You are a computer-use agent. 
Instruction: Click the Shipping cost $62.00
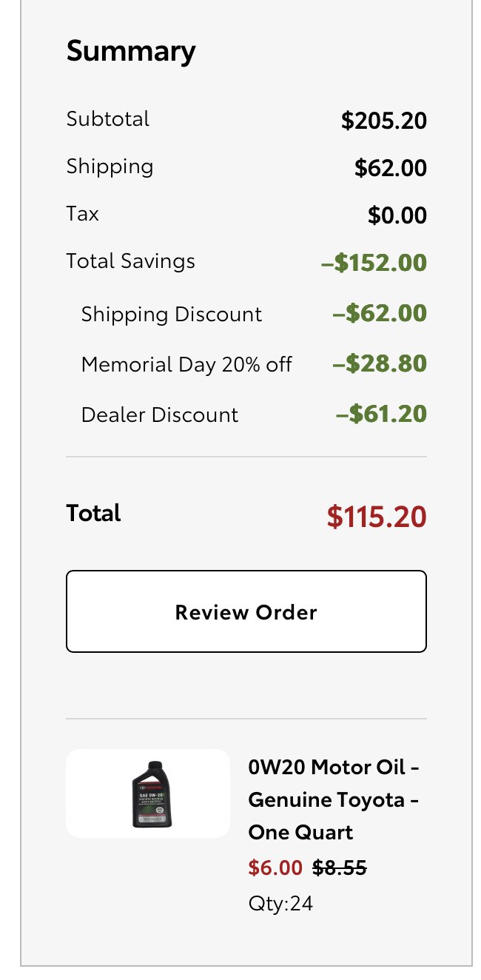[x=391, y=168]
